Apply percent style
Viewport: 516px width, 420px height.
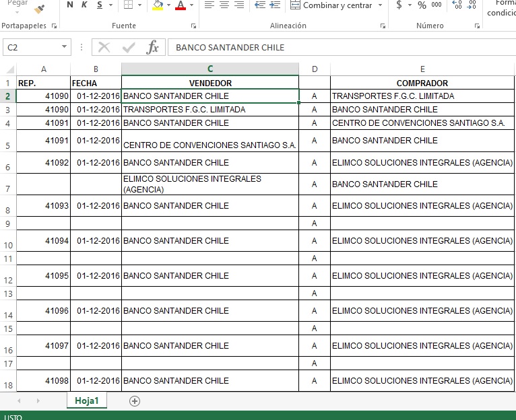point(422,5)
